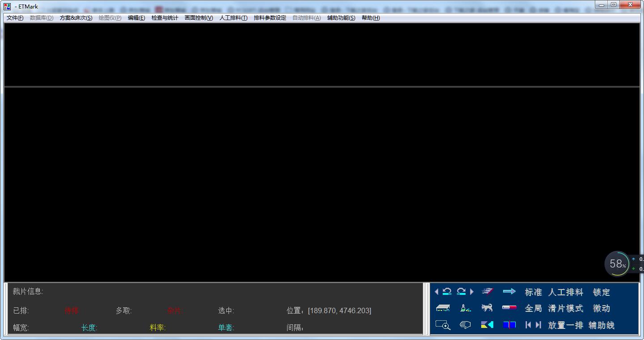
Task: Click the 人工排料 button
Action: click(x=566, y=292)
